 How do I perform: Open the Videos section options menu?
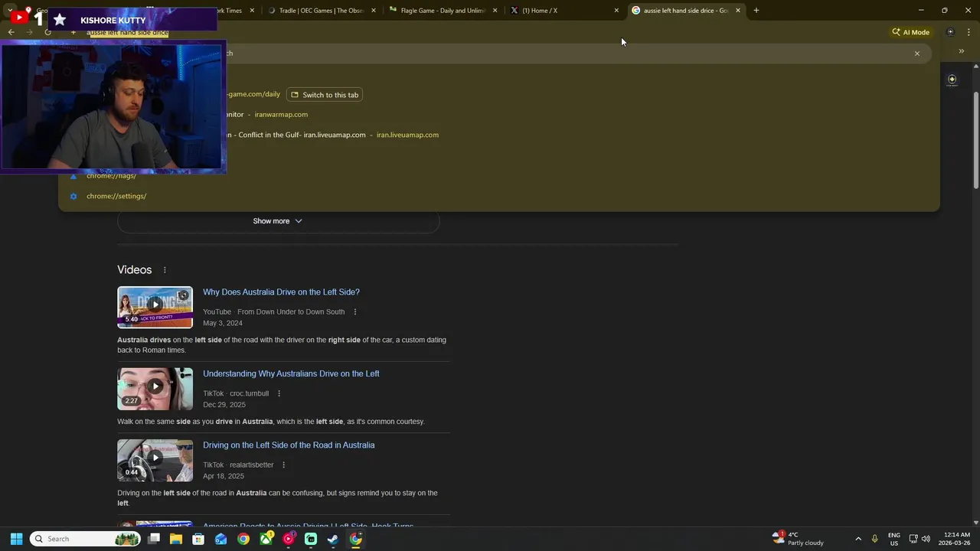pyautogui.click(x=165, y=270)
